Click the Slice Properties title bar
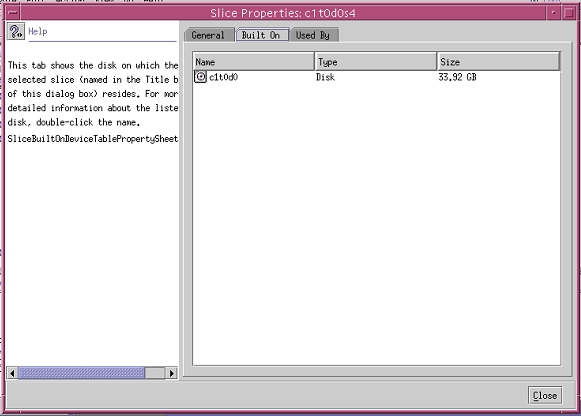Image resolution: width=581 pixels, height=416 pixels. pyautogui.click(x=283, y=13)
